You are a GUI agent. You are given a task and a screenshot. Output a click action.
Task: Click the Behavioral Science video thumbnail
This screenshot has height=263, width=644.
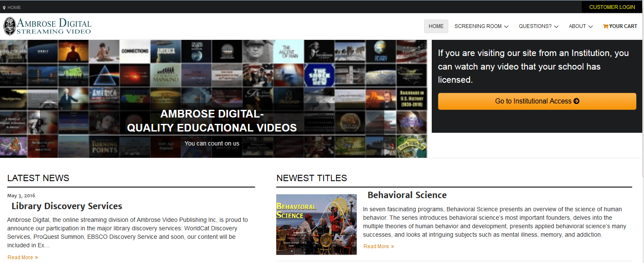[x=316, y=225]
